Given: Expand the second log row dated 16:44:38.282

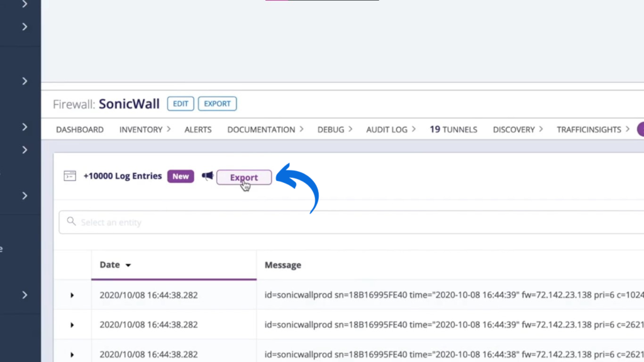Looking at the screenshot, I should coord(72,325).
